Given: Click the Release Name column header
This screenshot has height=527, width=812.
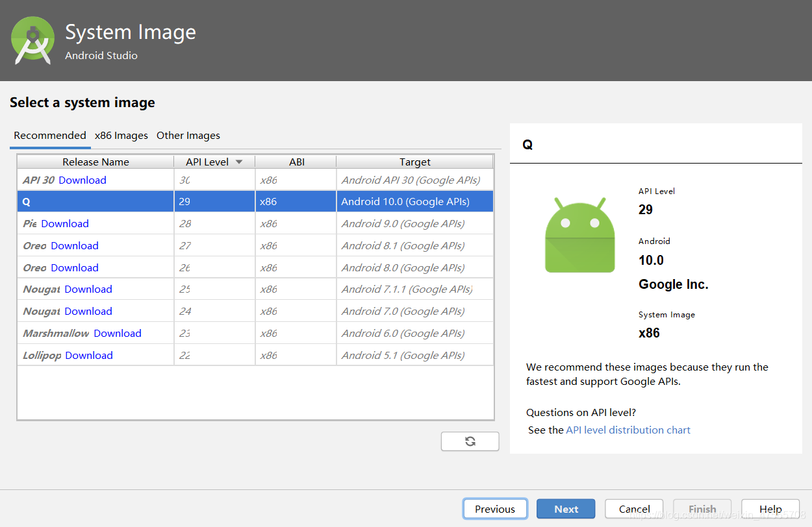Looking at the screenshot, I should click(x=95, y=162).
